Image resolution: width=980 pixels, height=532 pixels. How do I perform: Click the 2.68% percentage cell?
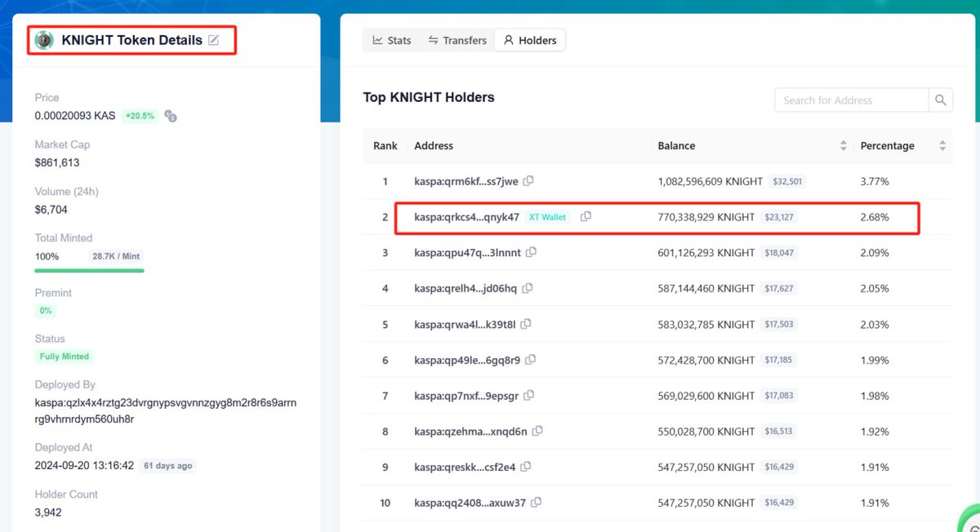tap(875, 217)
